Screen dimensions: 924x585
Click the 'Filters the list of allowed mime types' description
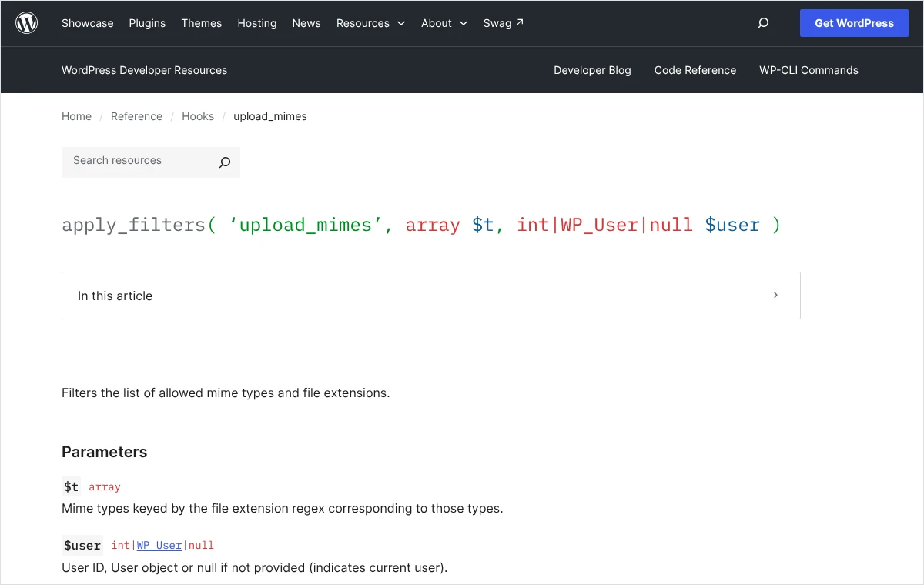(226, 393)
